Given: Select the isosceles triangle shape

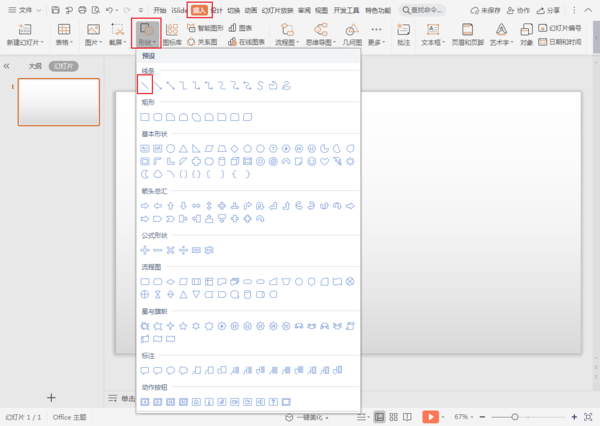Looking at the screenshot, I should pyautogui.click(x=185, y=148).
